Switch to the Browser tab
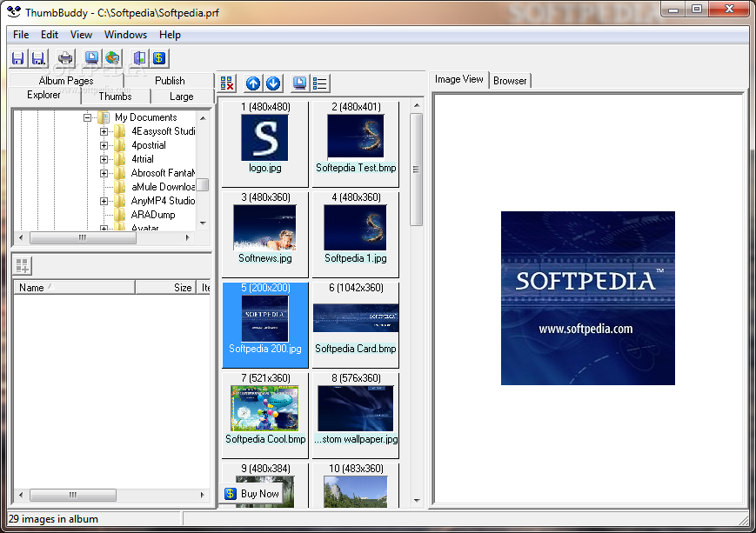The height and width of the screenshot is (533, 756). pos(510,81)
